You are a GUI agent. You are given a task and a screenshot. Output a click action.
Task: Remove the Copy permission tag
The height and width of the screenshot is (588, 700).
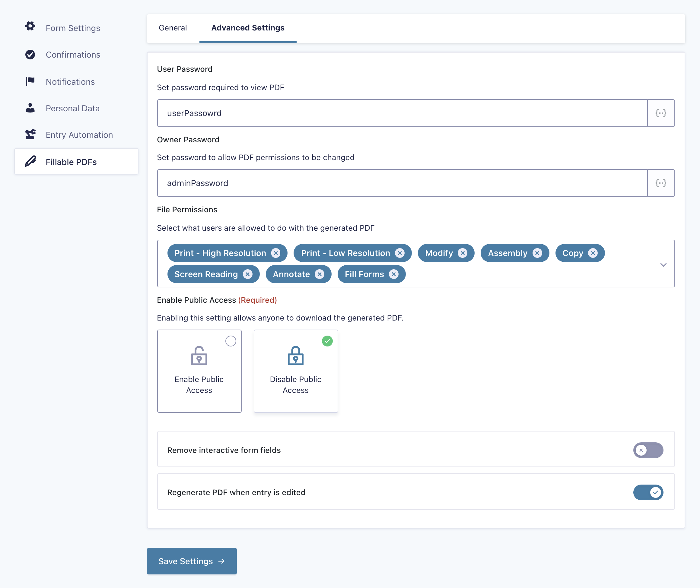593,253
